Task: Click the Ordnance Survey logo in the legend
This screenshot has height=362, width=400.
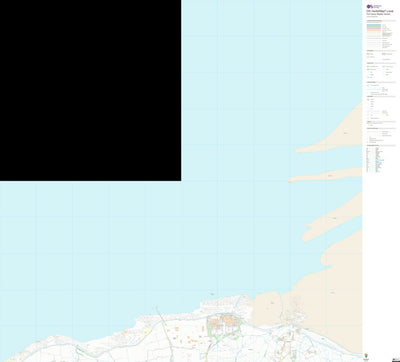Action: click(374, 6)
